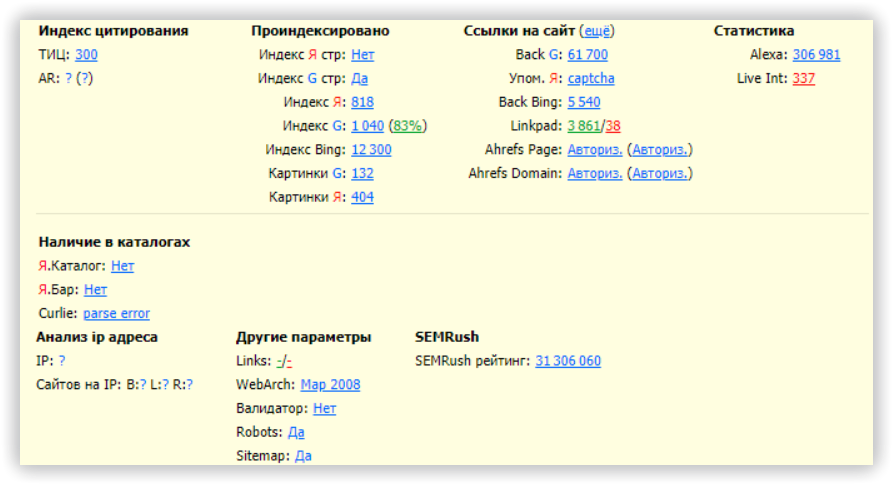Open Linkpad green value 3 861
The height and width of the screenshot is (485, 893).
(584, 126)
